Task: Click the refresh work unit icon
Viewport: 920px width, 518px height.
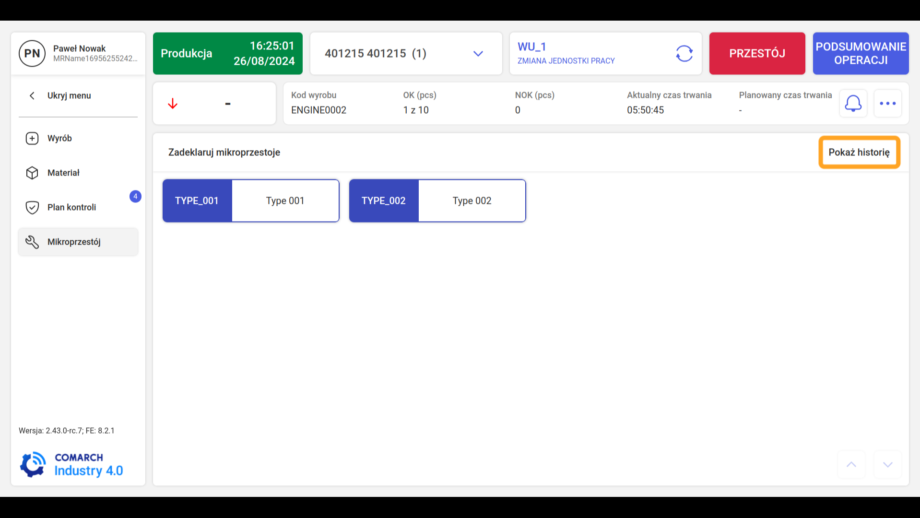Action: point(684,53)
